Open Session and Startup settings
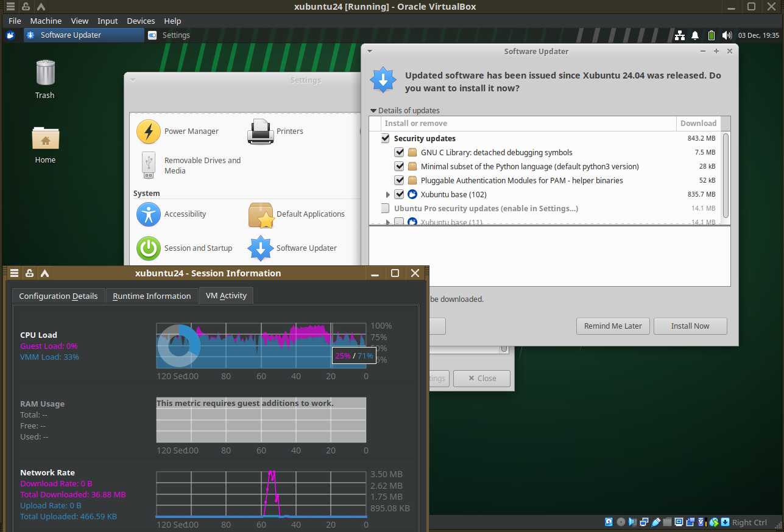 tap(185, 248)
